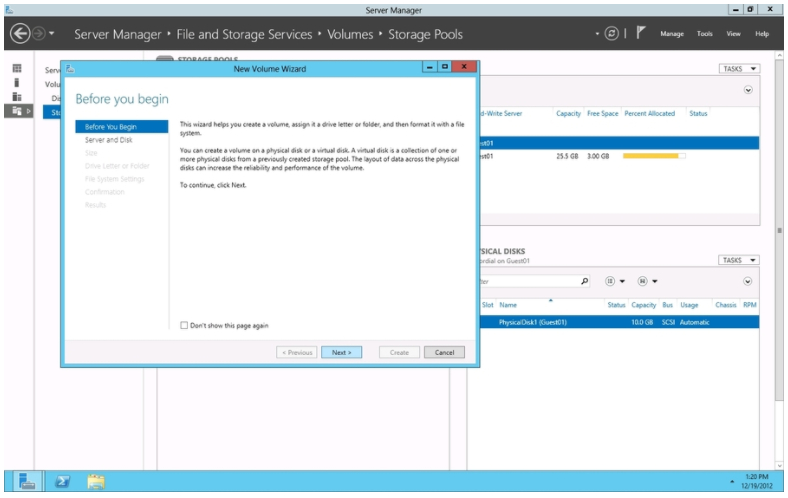The width and height of the screenshot is (788, 498).
Task: Click the Storage Pools breadcrumb
Action: pyautogui.click(x=425, y=34)
